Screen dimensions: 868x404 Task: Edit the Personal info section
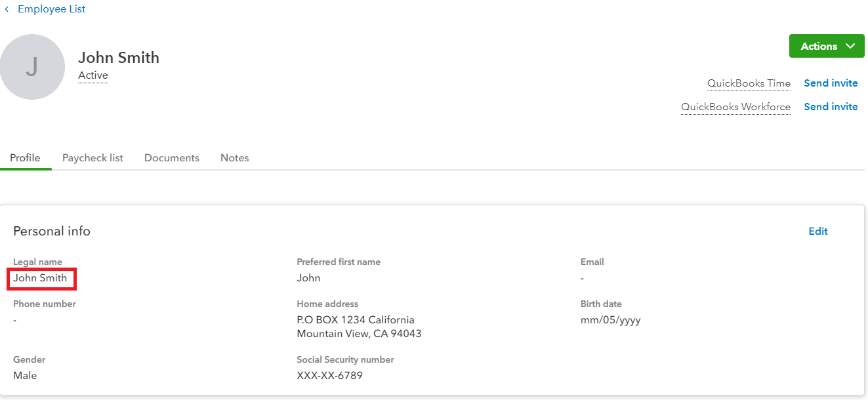point(818,232)
